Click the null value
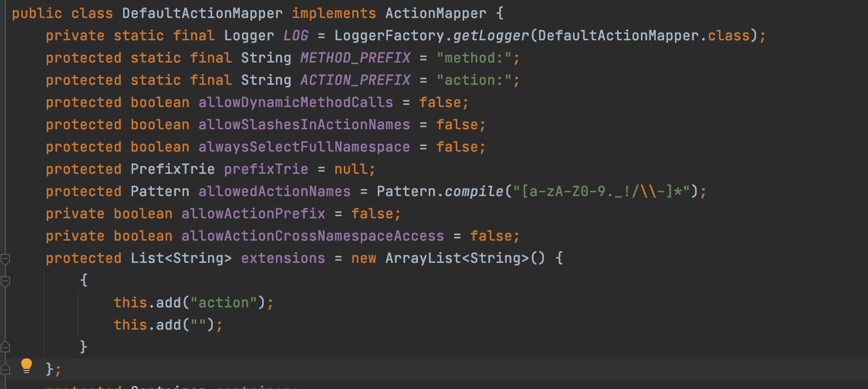This screenshot has height=389, width=868. point(351,169)
